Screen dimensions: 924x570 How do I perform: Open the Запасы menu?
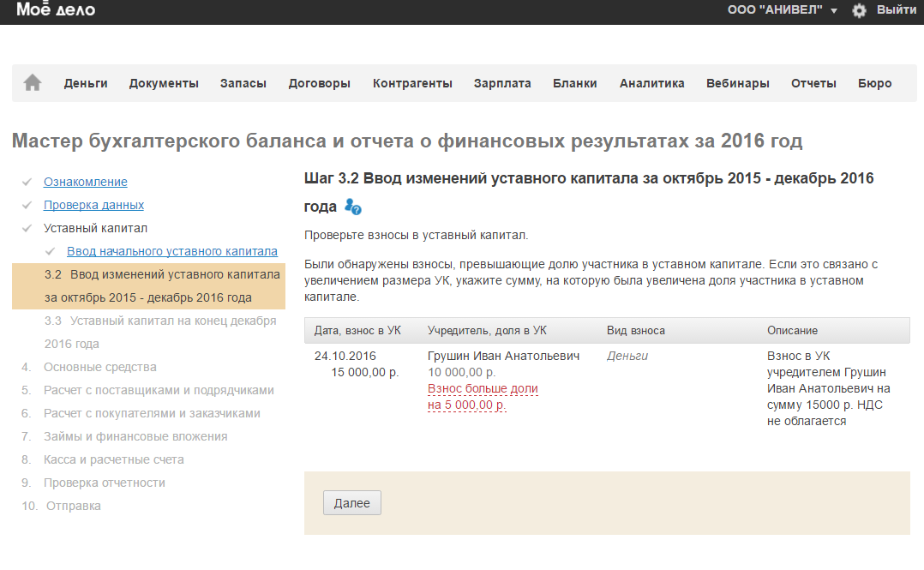(x=243, y=83)
